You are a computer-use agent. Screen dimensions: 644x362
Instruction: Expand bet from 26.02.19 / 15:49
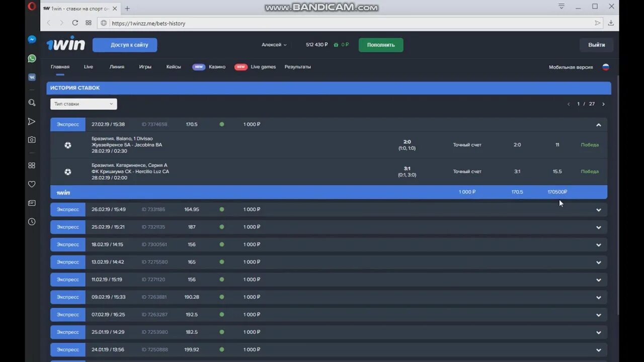point(598,210)
